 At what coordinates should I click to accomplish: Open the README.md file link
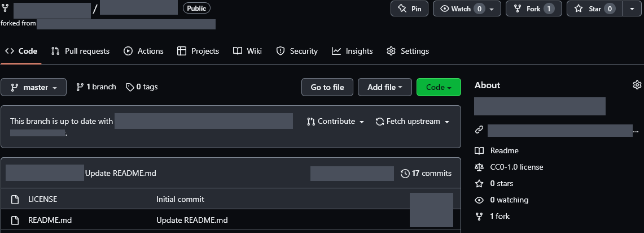(50, 220)
